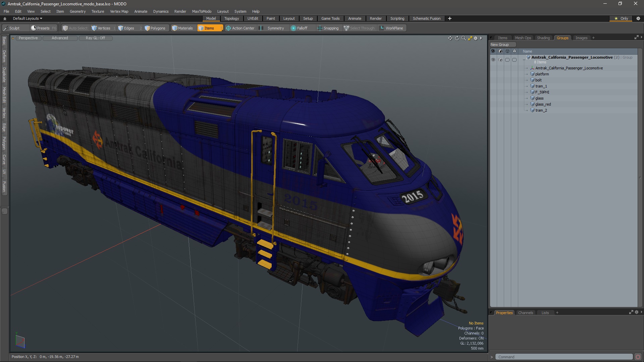Click the locator icon of Amtrak_California_Passenger_Locomotive item
Image resolution: width=644 pixels, height=362 pixels.
click(x=532, y=68)
